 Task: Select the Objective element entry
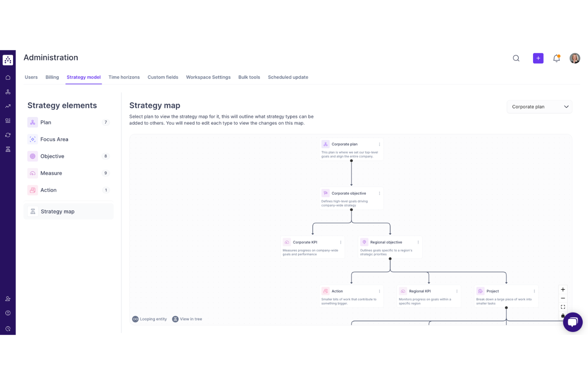point(52,156)
